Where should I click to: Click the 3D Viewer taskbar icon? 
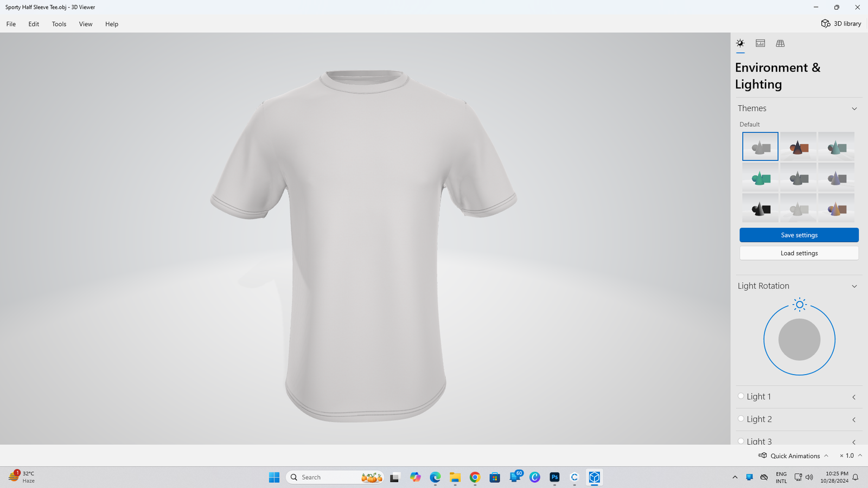click(x=595, y=477)
